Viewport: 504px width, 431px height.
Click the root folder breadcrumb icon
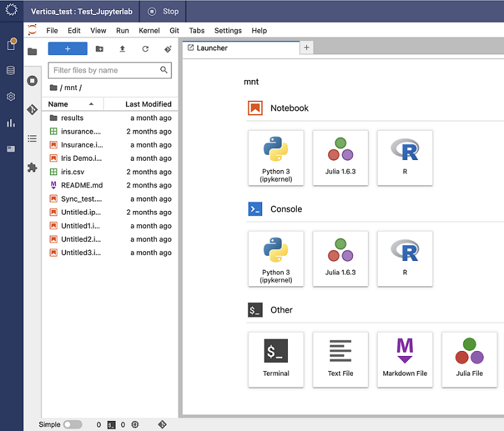(x=54, y=88)
